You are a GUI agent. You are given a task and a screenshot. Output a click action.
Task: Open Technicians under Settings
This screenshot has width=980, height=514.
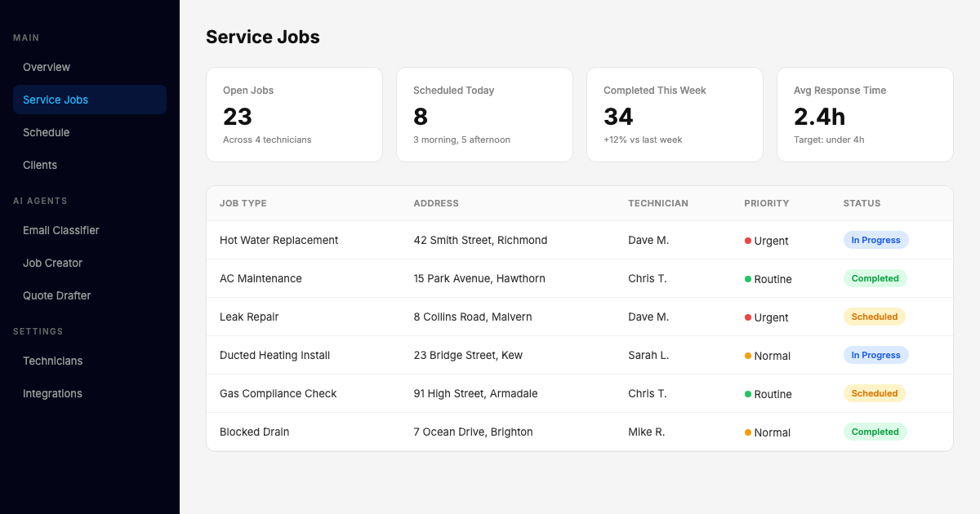pos(53,361)
